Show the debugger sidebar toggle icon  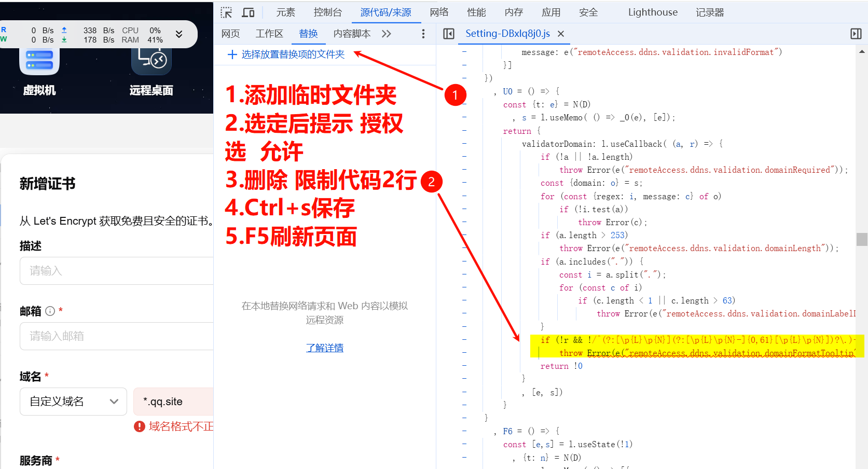pos(856,34)
